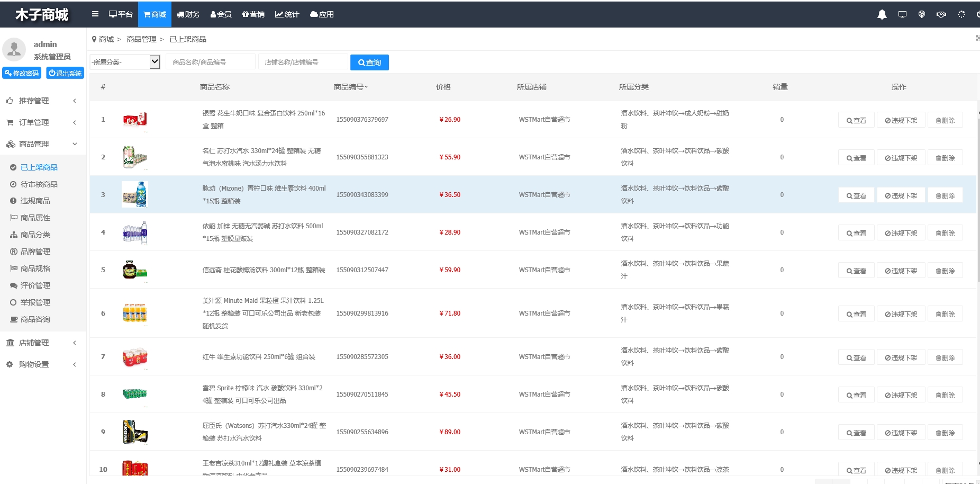Open 商品规格 in sidebar
Viewport: 980px width, 484px height.
click(x=35, y=268)
